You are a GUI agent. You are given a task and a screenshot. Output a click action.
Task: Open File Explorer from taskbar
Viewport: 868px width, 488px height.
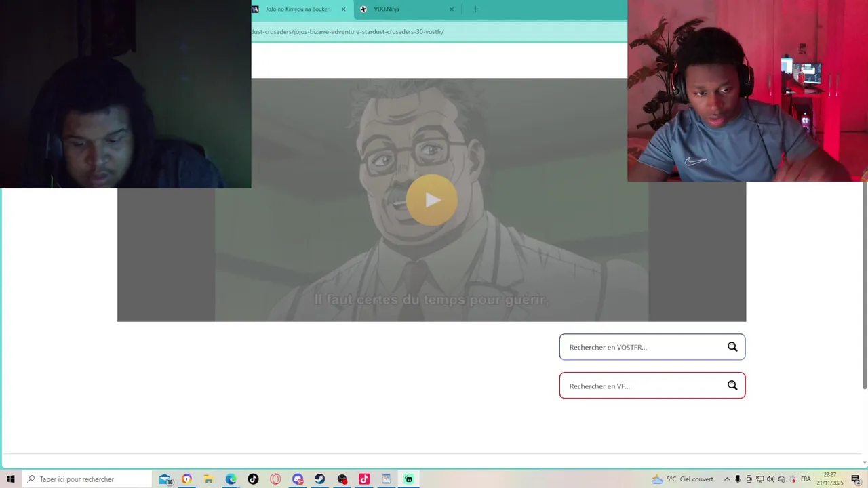209,479
